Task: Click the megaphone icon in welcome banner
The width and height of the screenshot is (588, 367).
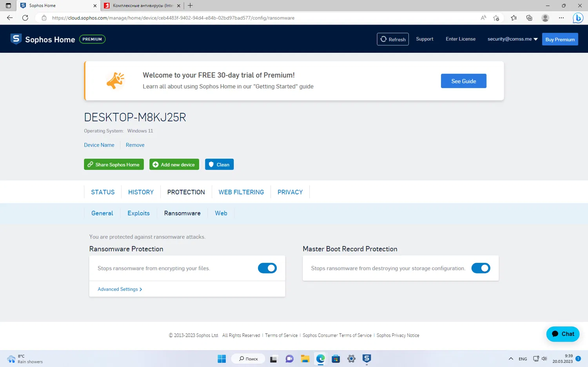Action: [116, 81]
